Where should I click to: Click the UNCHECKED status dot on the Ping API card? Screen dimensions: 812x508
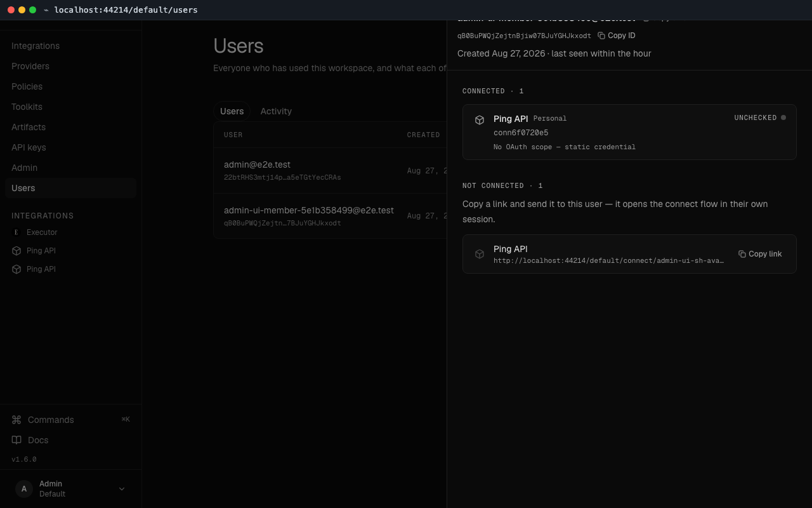click(783, 117)
